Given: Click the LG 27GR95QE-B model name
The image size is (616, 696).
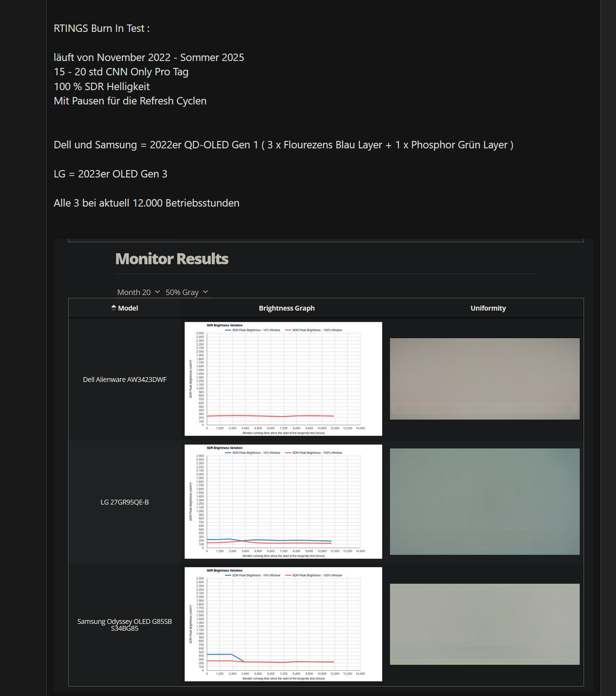Looking at the screenshot, I should (125, 501).
